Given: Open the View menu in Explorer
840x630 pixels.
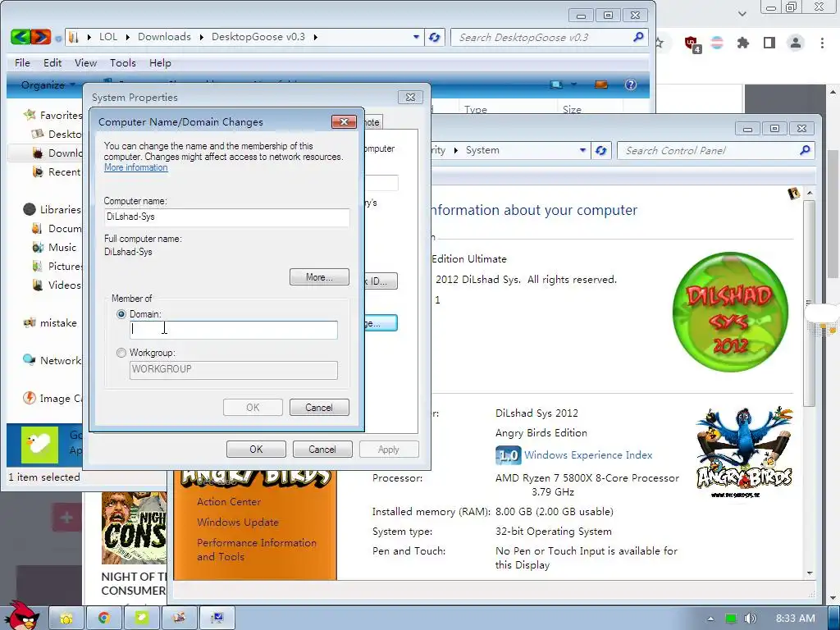Looking at the screenshot, I should (x=85, y=62).
